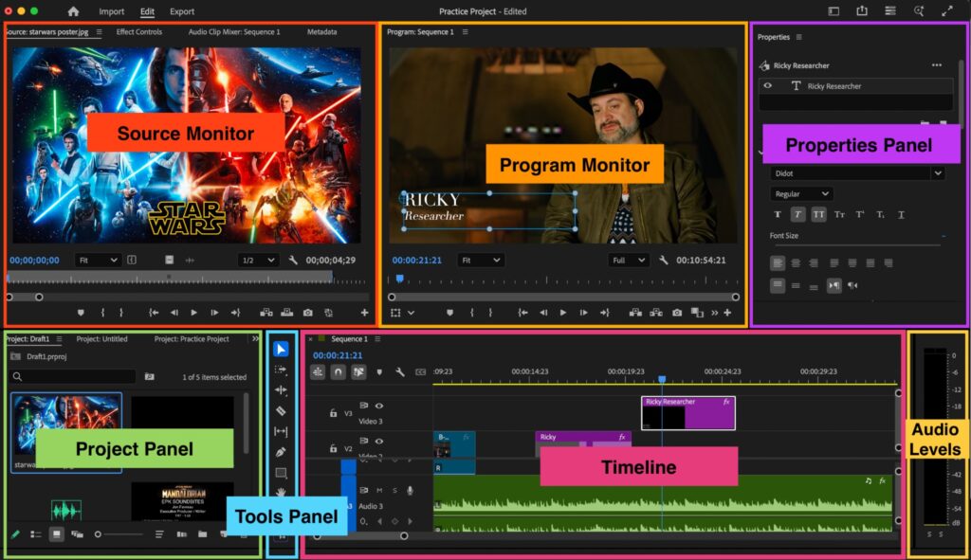Add marker in the Timeline panel
Screen dimensions: 971x560
point(379,371)
